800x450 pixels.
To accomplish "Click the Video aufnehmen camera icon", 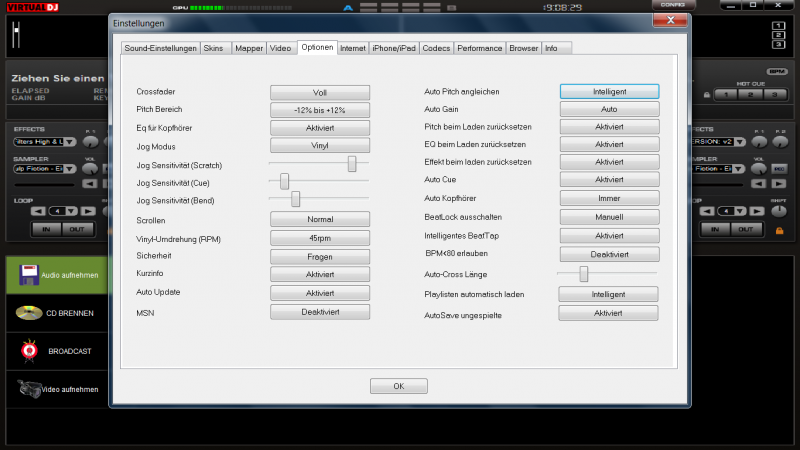I will (x=28, y=388).
